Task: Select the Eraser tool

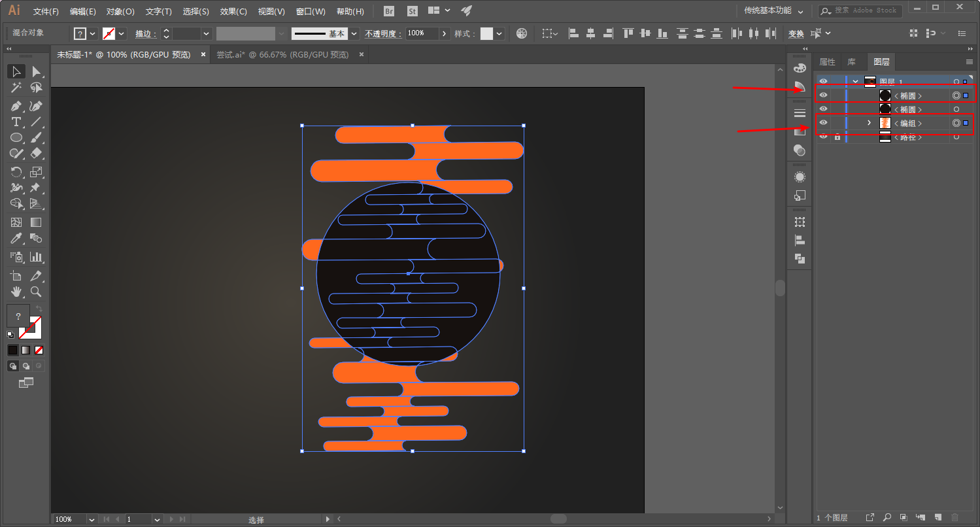Action: [36, 154]
